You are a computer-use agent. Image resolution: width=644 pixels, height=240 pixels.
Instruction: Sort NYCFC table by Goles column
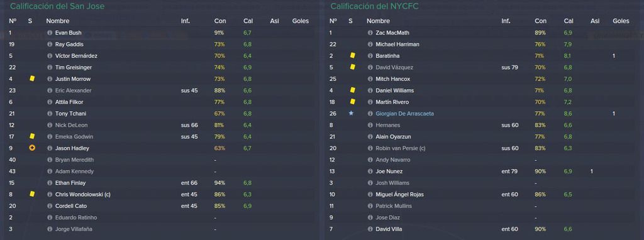coord(621,21)
